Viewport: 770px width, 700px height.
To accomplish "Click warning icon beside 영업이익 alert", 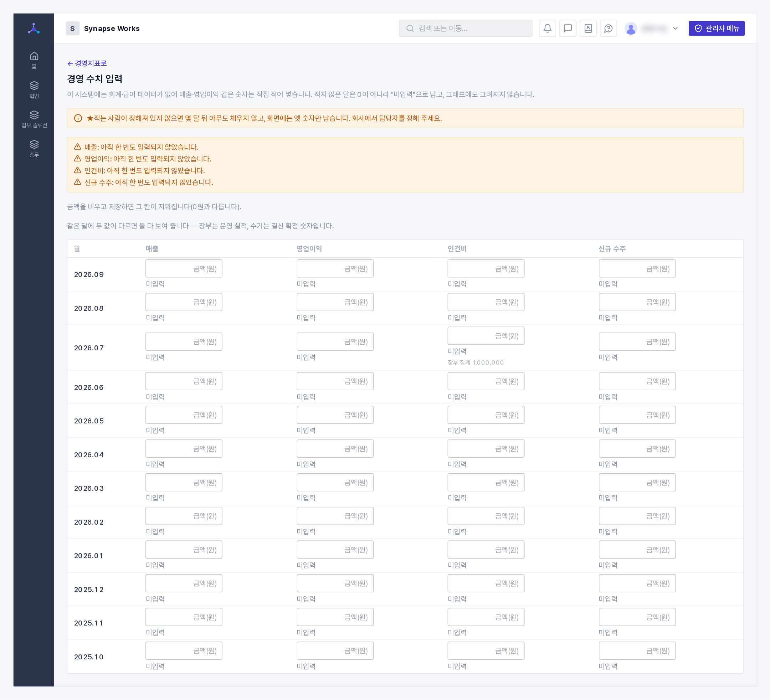I will pos(78,159).
